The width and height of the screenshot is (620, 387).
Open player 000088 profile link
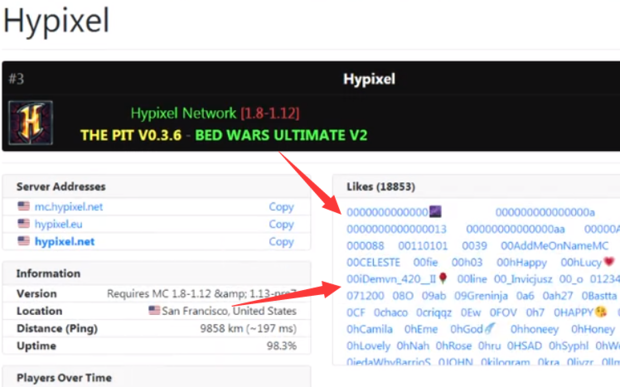click(365, 246)
